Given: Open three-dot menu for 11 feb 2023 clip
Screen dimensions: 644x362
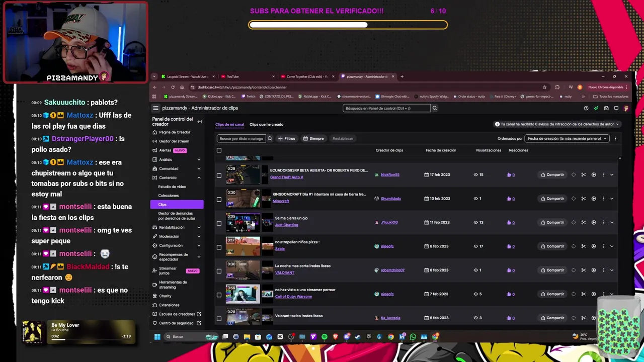Looking at the screenshot, I should [x=604, y=222].
